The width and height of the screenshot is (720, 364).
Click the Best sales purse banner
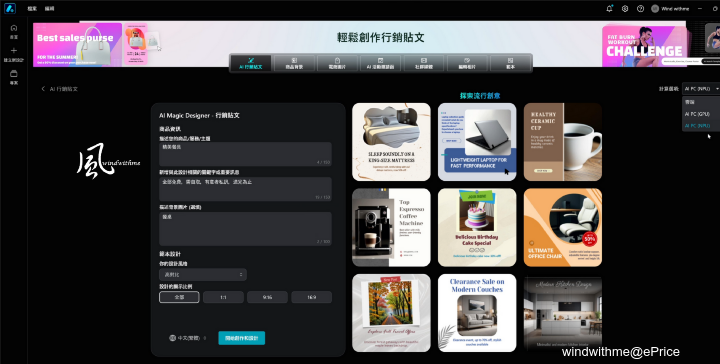[x=77, y=45]
